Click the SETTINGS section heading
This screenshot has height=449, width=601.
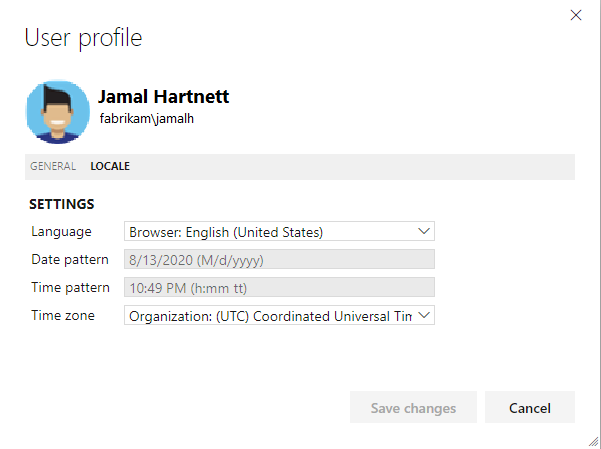(x=62, y=204)
